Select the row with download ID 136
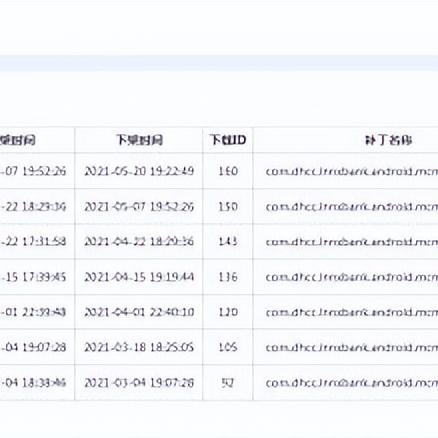The image size is (438, 438). tap(219, 277)
